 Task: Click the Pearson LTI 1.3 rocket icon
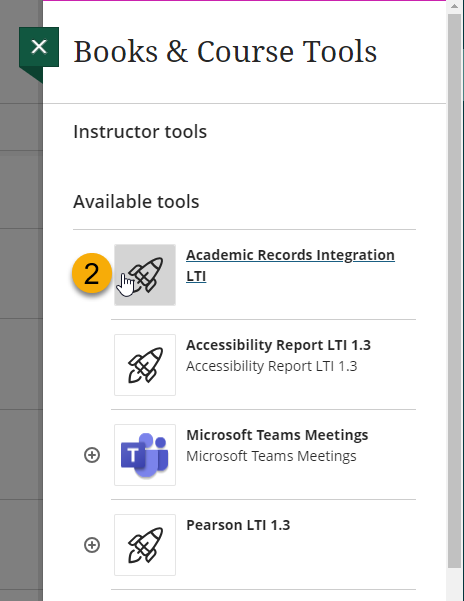pos(145,545)
